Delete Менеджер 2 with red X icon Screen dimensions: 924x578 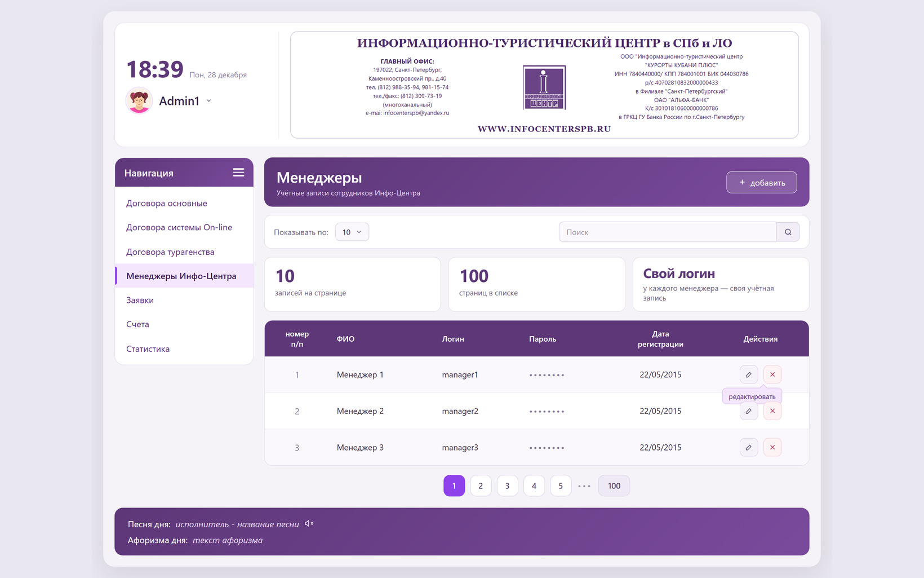[x=772, y=411]
